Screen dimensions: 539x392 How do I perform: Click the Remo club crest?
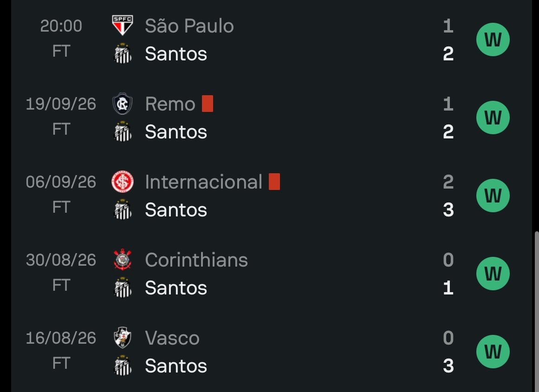(x=123, y=104)
